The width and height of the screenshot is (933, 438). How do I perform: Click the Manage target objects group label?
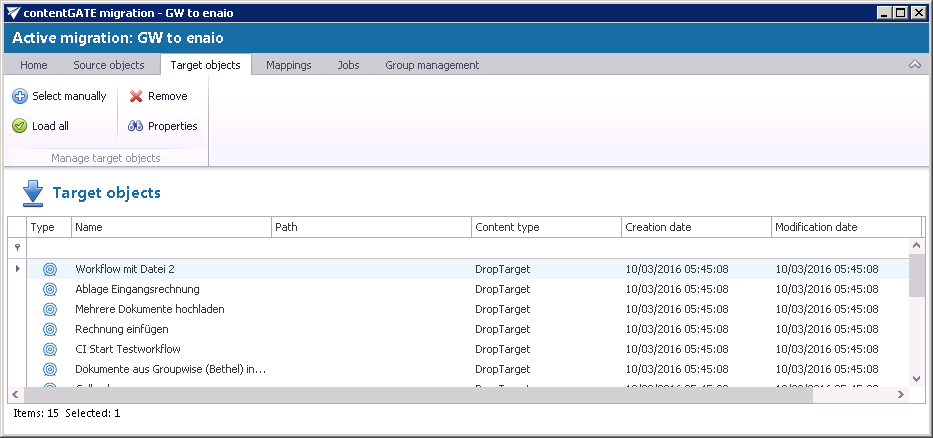[106, 158]
